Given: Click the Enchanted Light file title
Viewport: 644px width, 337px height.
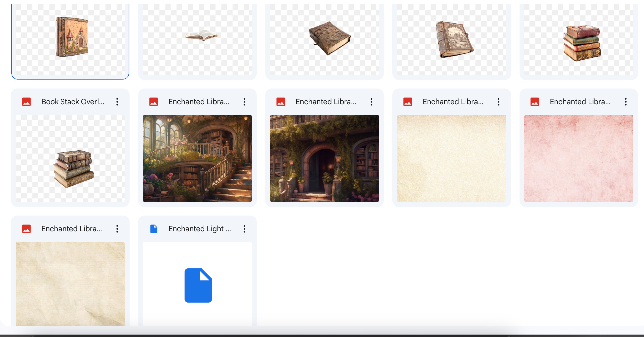Looking at the screenshot, I should 199,229.
